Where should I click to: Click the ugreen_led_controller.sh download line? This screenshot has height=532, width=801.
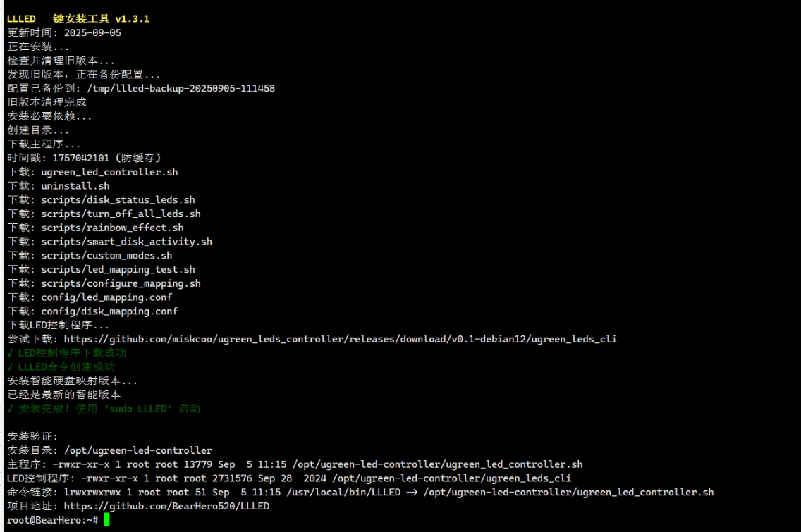coord(92,172)
